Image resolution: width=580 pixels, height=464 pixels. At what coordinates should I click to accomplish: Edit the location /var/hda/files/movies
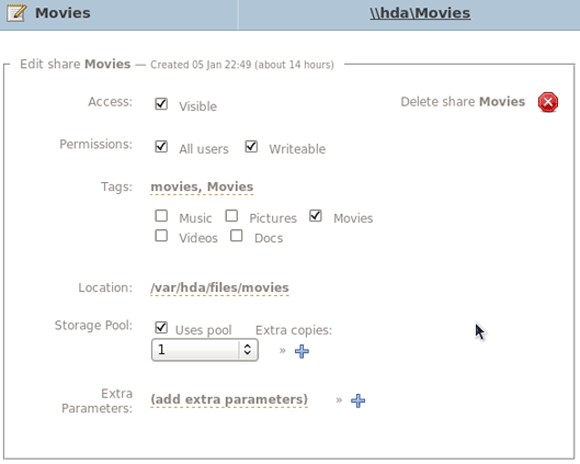coord(220,288)
